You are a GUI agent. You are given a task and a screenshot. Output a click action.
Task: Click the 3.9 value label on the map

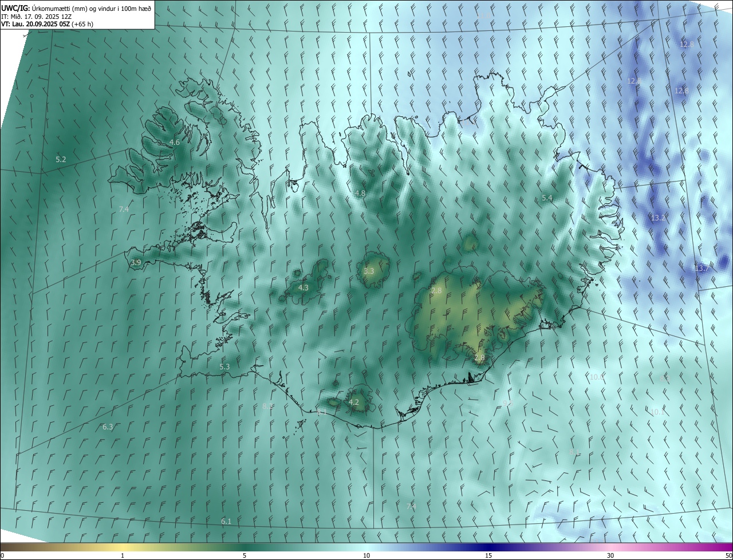point(136,262)
